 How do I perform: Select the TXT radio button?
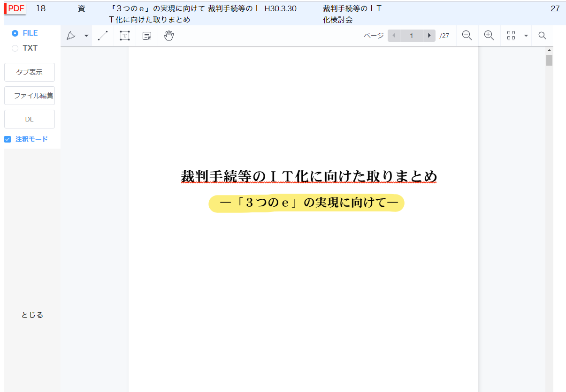[x=15, y=48]
